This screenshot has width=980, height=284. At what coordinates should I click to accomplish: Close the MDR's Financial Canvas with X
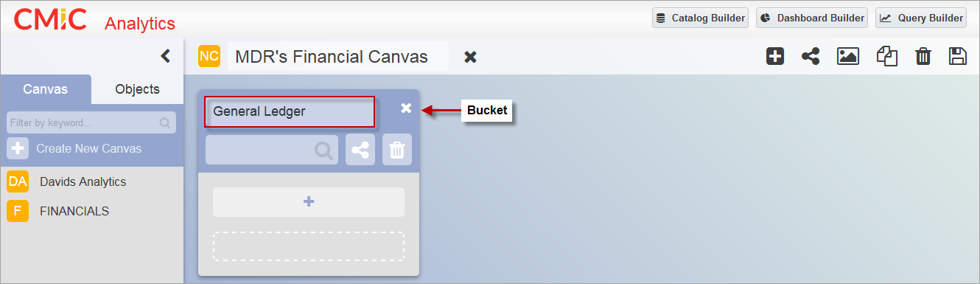click(x=470, y=57)
